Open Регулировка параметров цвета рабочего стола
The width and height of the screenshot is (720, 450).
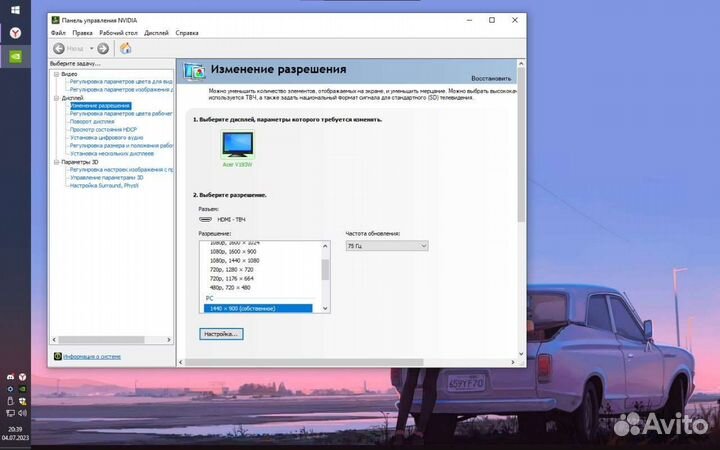point(121,113)
